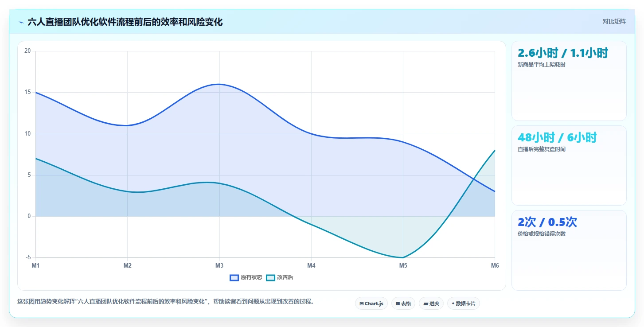Click the 原有状态 line peak at M3

(x=219, y=84)
